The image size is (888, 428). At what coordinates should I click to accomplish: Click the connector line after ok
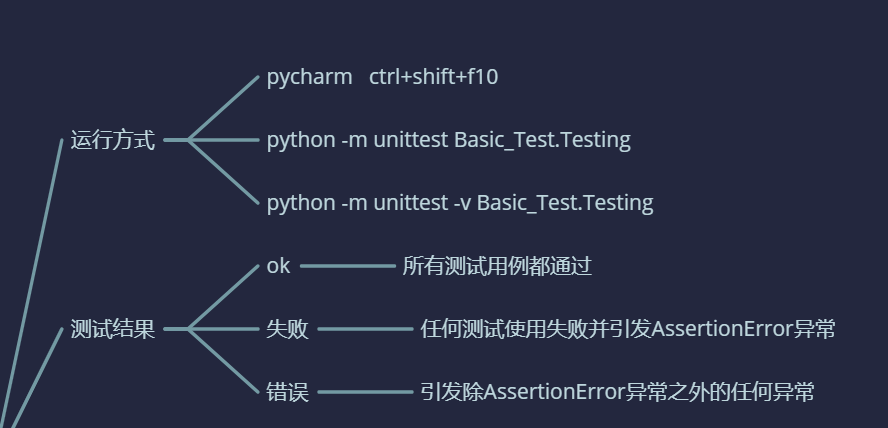click(x=347, y=266)
